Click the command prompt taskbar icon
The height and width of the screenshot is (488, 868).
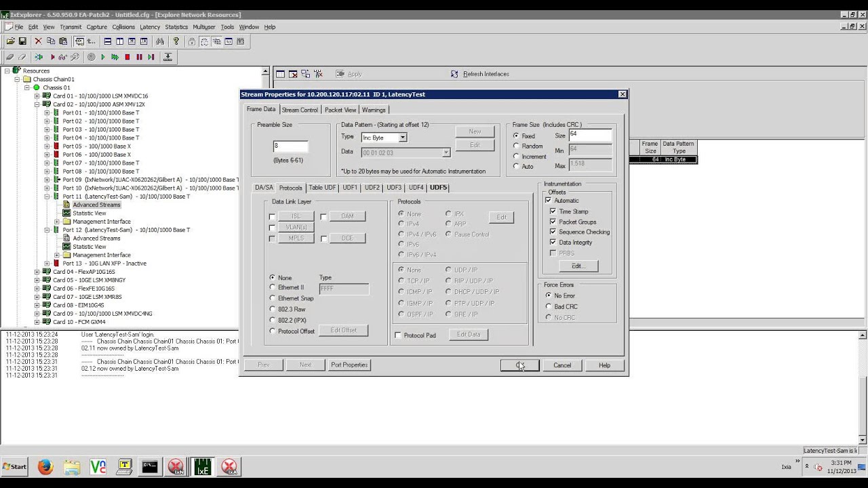150,466
